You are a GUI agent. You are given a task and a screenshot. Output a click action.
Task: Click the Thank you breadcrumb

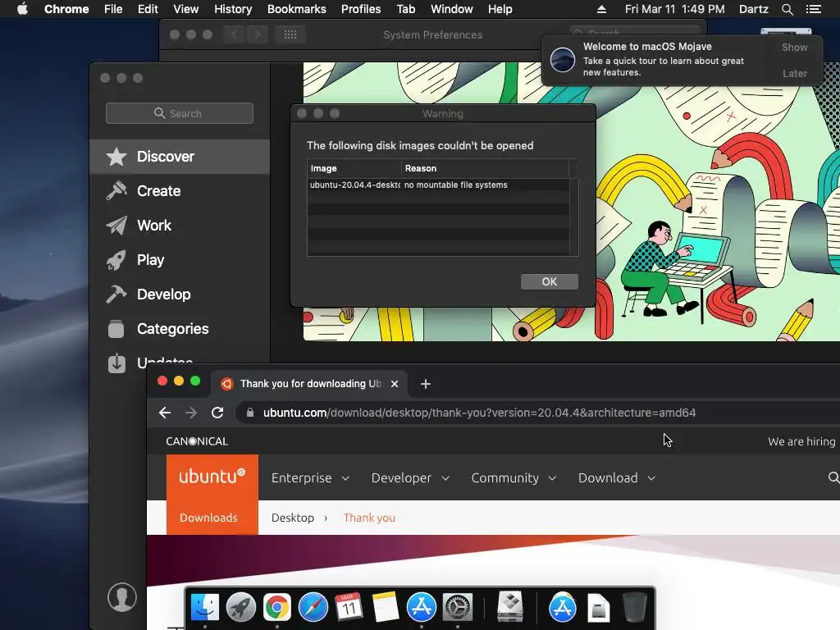point(369,518)
